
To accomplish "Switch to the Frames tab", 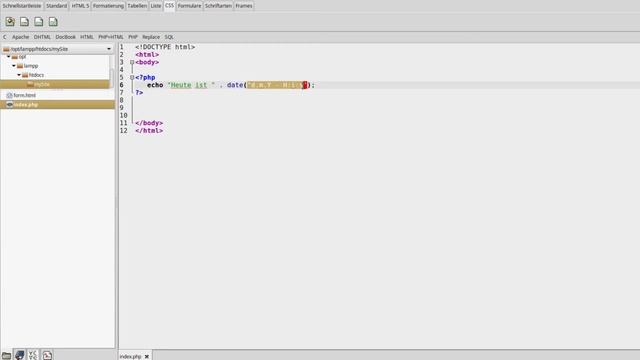I will click(x=244, y=6).
